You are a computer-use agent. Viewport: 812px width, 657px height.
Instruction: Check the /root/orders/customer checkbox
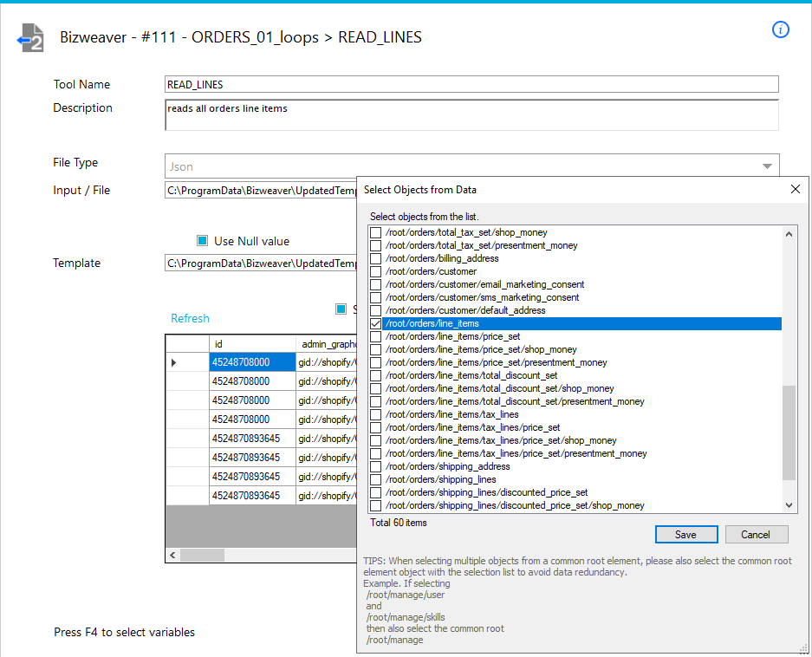coord(376,271)
